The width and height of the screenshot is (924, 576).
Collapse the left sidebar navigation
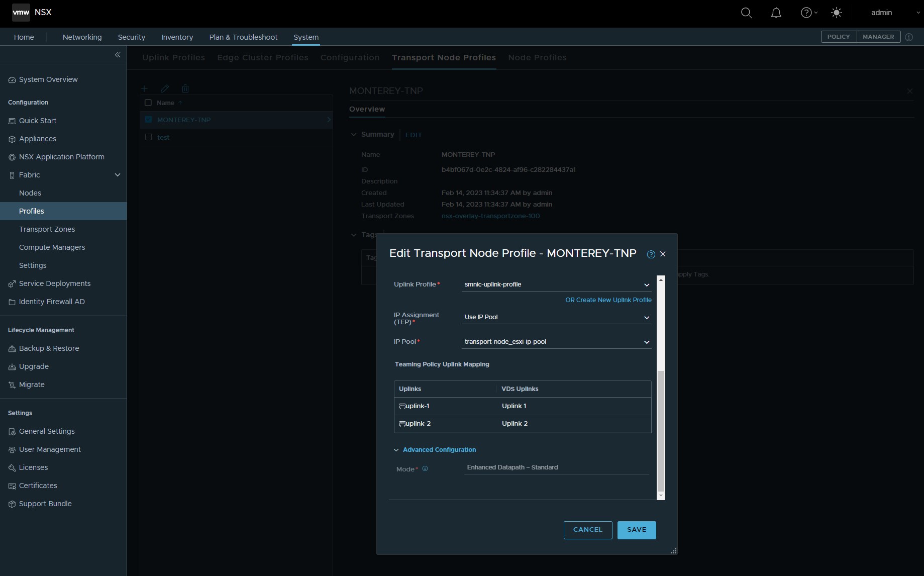click(x=118, y=55)
